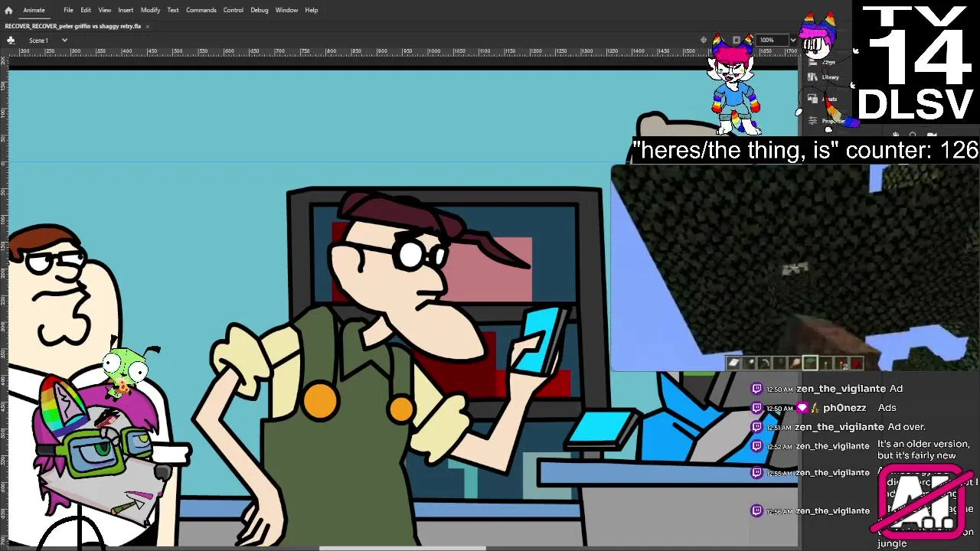Open the Align panel icon
Viewport: 980px width, 551px height.
coord(813,63)
